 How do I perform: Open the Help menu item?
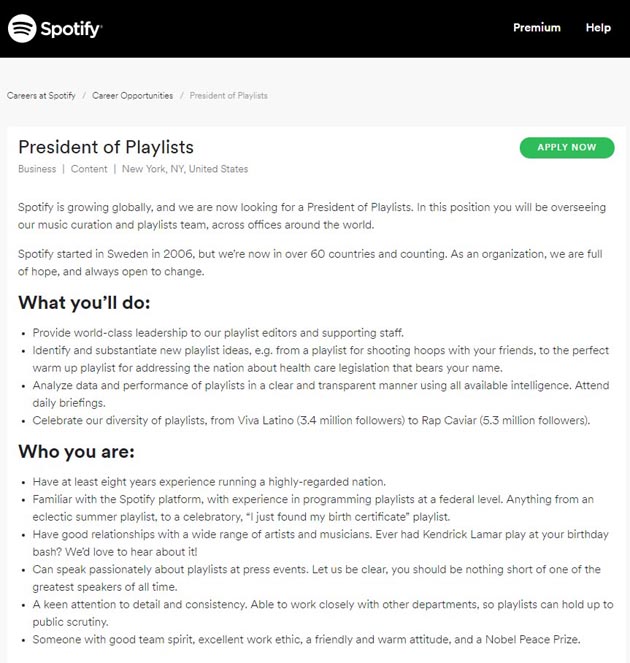point(598,28)
